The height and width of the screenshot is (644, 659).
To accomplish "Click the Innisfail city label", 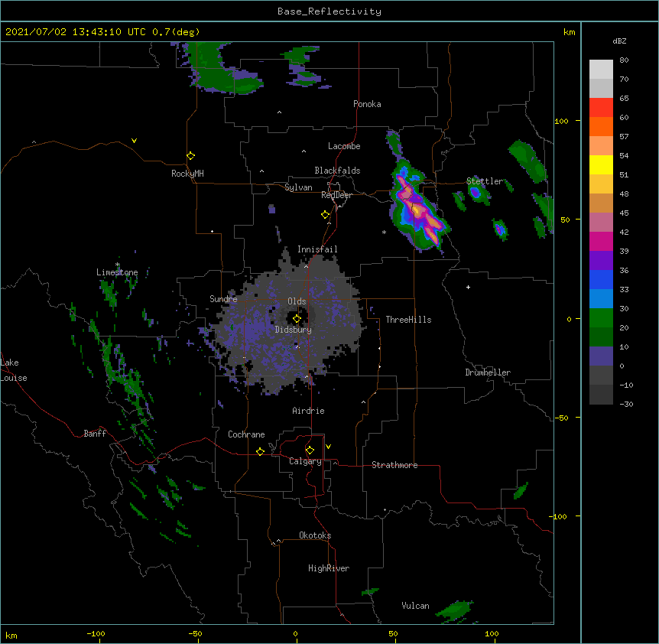I will [317, 249].
